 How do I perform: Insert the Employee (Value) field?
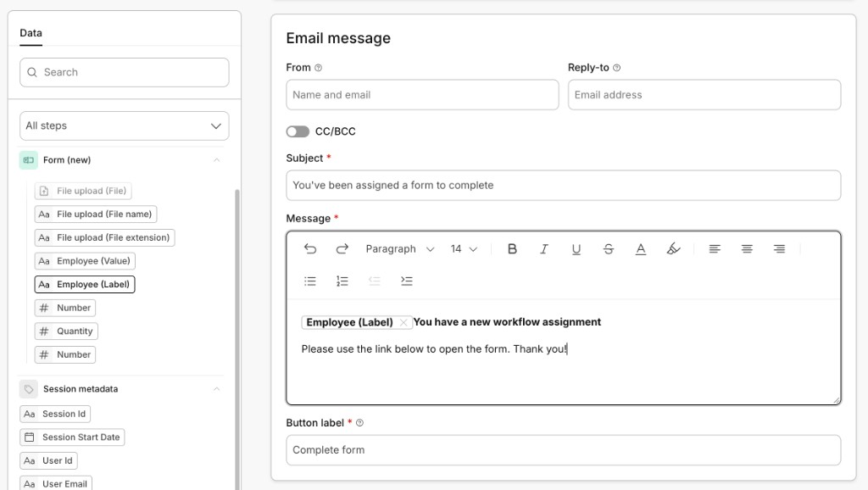(86, 261)
